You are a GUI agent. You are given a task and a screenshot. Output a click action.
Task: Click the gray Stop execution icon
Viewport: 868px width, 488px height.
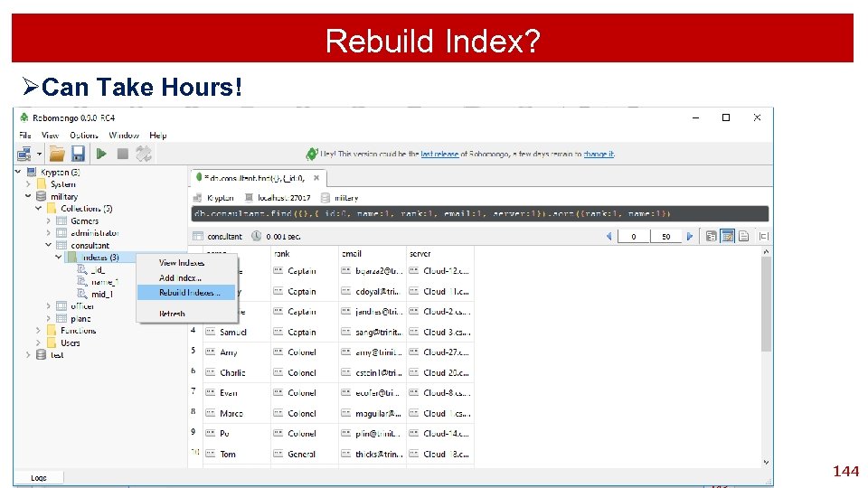pyautogui.click(x=123, y=154)
